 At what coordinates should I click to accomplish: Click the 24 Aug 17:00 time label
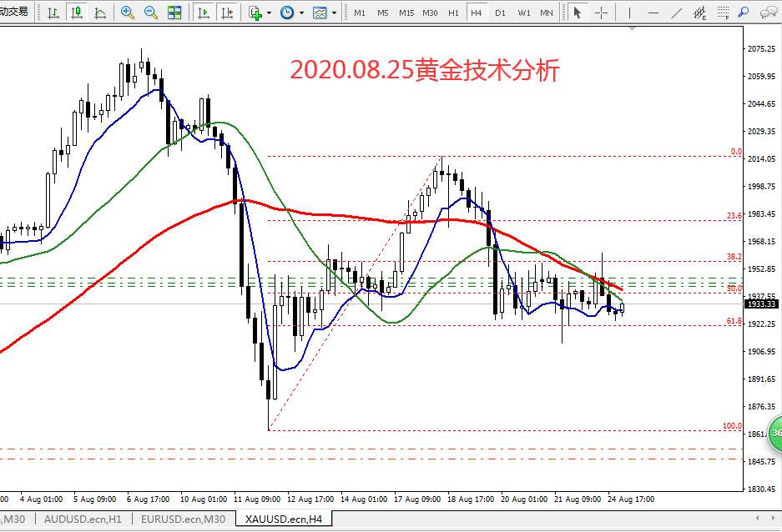(631, 499)
